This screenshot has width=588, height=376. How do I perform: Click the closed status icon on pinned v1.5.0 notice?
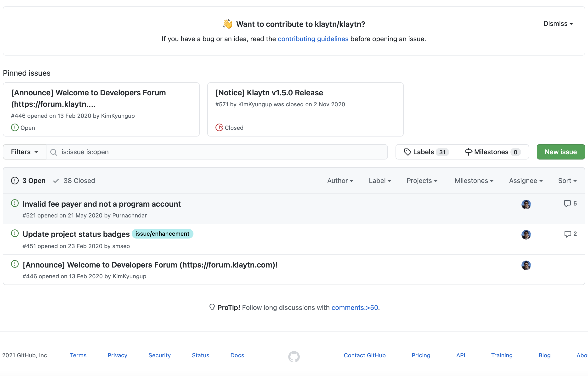219,128
